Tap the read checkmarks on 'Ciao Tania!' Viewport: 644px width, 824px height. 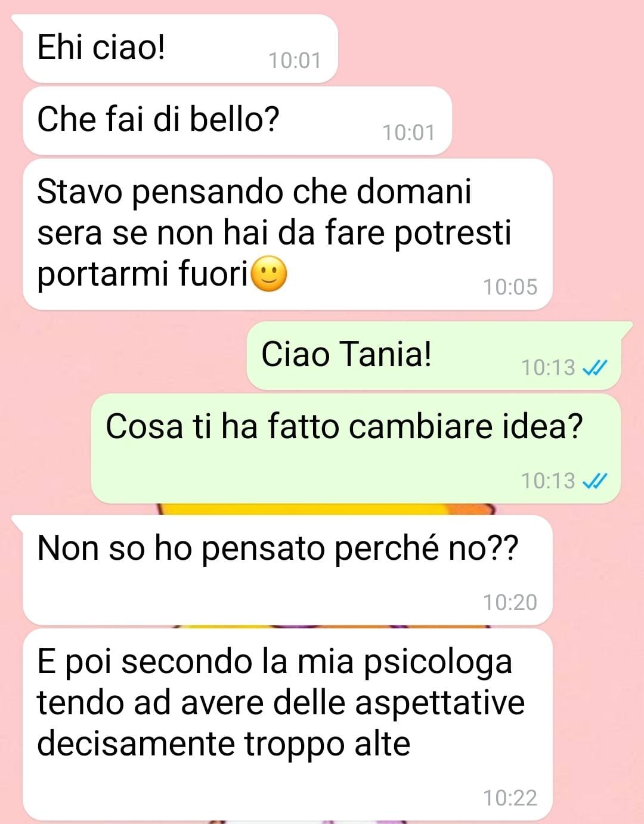595,368
